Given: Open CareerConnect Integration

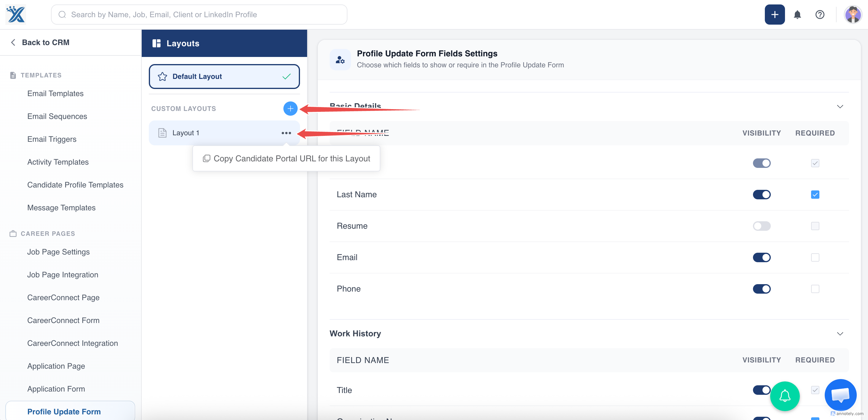Looking at the screenshot, I should (x=72, y=343).
